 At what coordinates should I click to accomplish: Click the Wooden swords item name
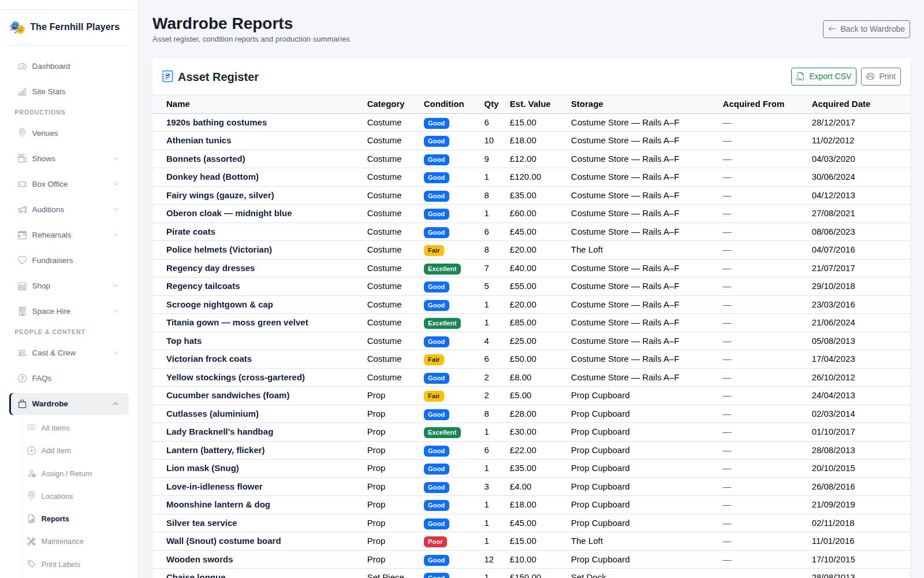click(200, 560)
